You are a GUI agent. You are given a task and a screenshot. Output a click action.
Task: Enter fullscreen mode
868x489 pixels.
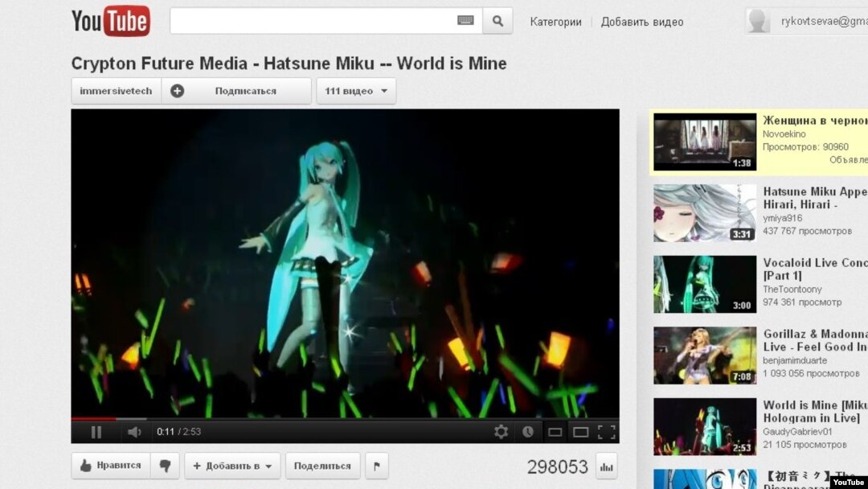[607, 432]
